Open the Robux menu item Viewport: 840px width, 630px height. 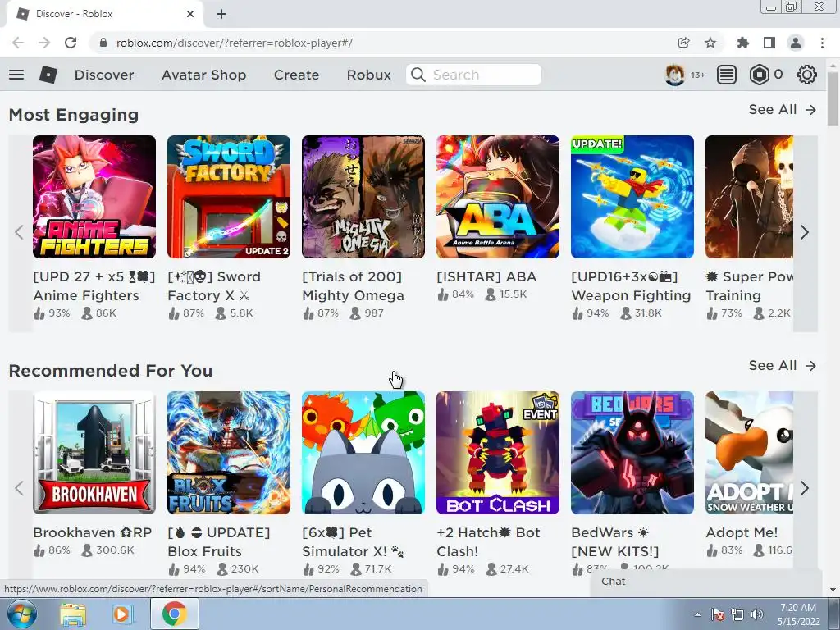368,75
